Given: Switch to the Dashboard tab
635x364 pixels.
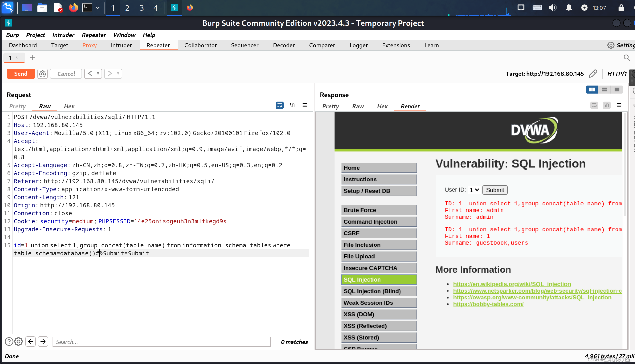Looking at the screenshot, I should (x=23, y=45).
